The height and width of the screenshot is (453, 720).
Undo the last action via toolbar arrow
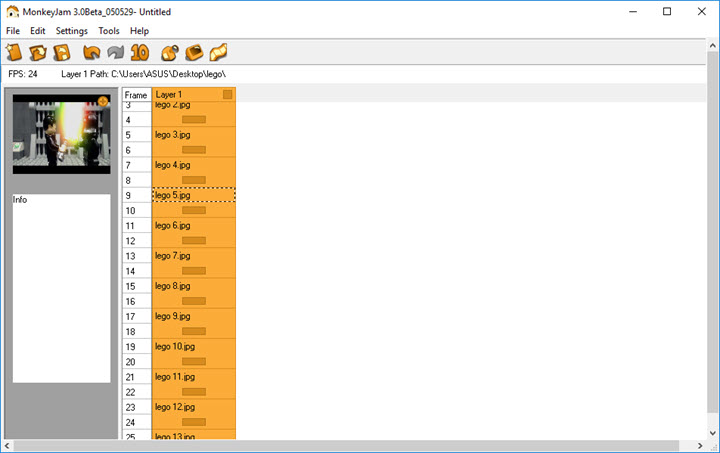pyautogui.click(x=91, y=53)
